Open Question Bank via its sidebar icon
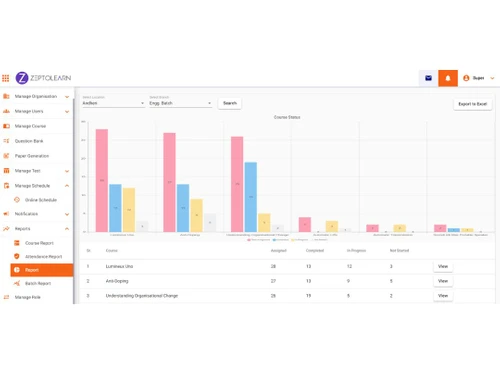 tap(6, 141)
